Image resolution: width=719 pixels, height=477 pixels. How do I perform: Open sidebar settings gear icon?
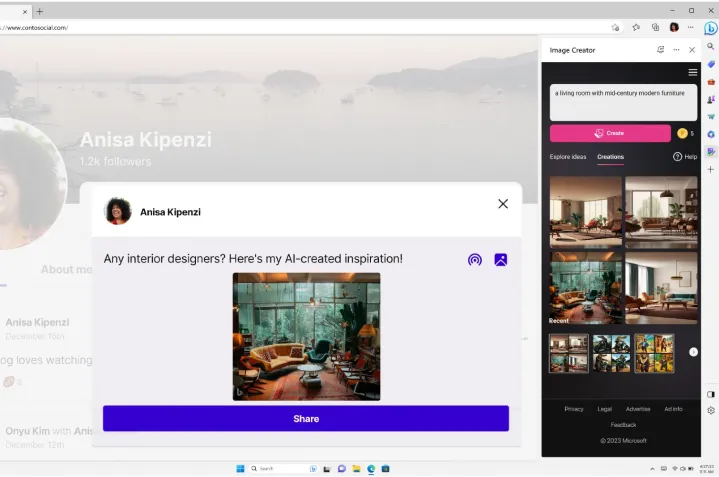711,410
